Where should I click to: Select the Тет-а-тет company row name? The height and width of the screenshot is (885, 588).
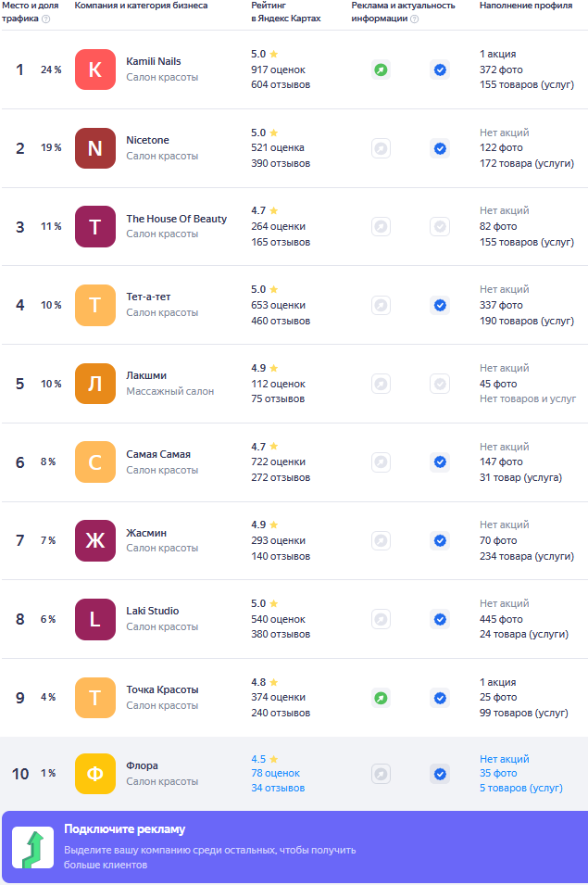point(148,297)
